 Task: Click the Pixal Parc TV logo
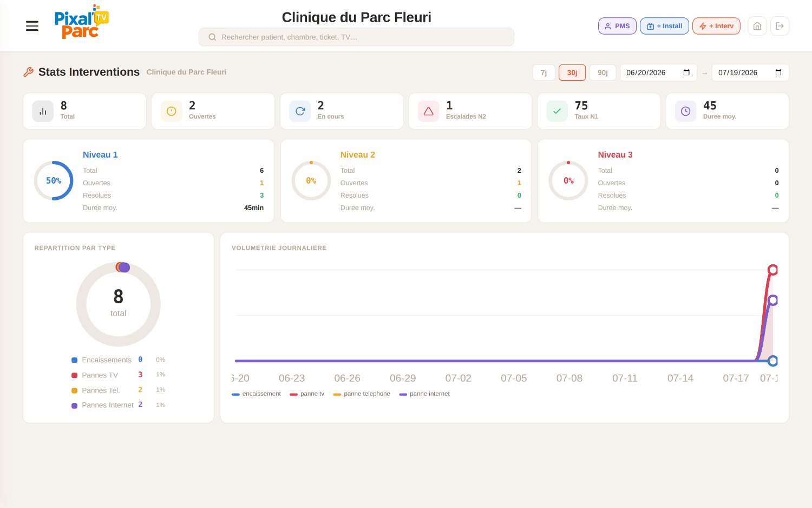[x=82, y=23]
